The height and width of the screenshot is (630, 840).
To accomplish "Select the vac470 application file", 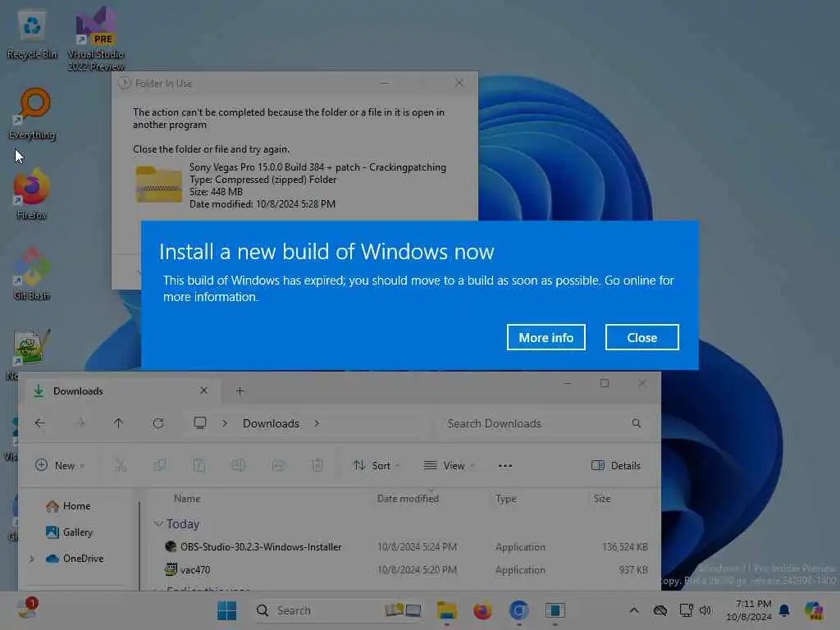I will (188, 570).
